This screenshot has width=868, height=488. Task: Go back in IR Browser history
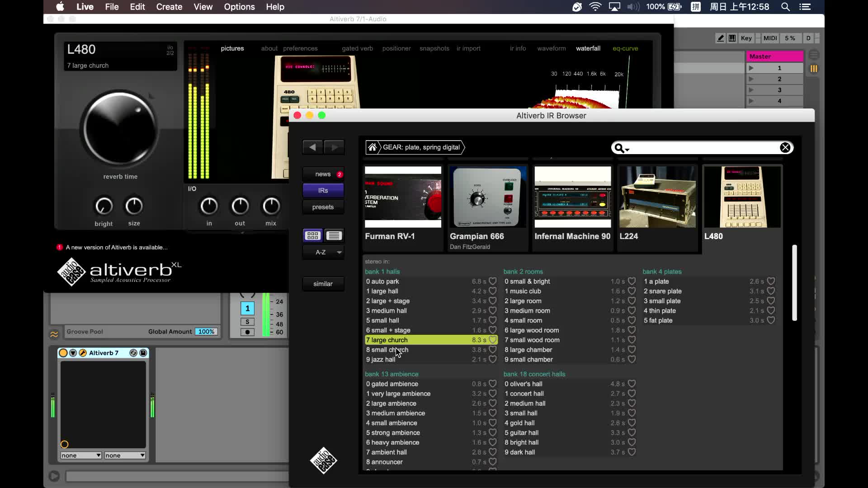click(312, 147)
